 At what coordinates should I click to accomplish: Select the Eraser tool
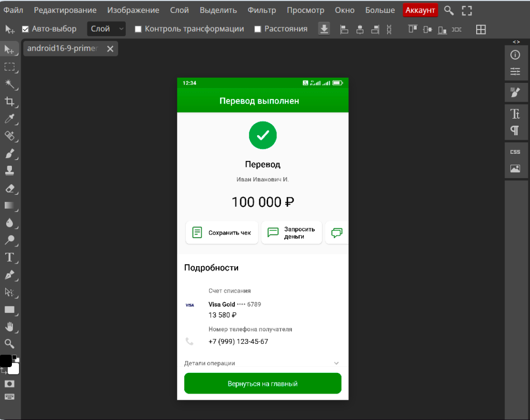point(9,188)
